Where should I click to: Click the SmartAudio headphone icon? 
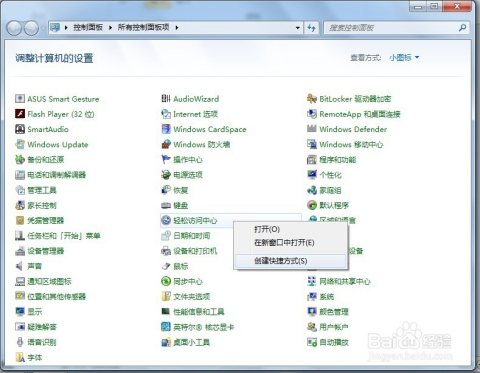pos(20,129)
